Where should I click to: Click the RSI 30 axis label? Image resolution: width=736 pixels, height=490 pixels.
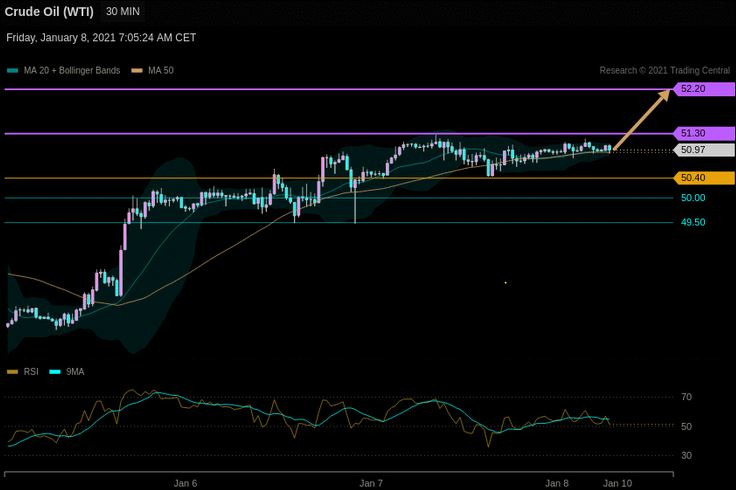(686, 456)
